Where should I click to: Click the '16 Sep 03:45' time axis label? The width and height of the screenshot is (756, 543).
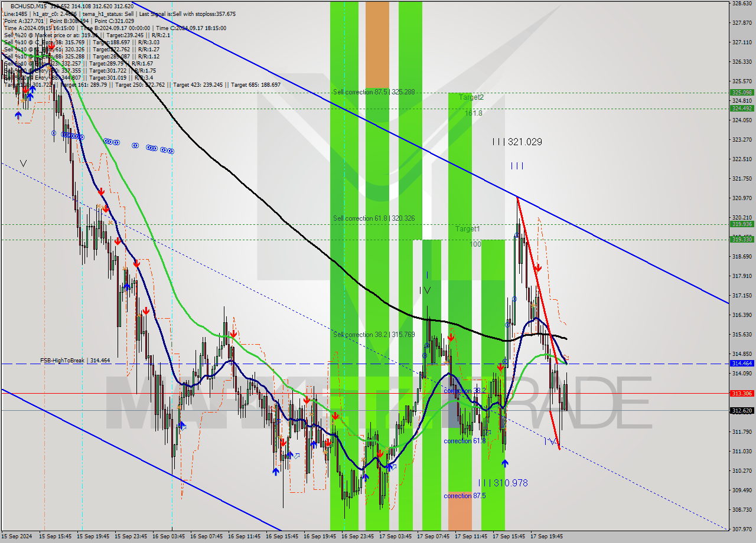click(x=168, y=537)
